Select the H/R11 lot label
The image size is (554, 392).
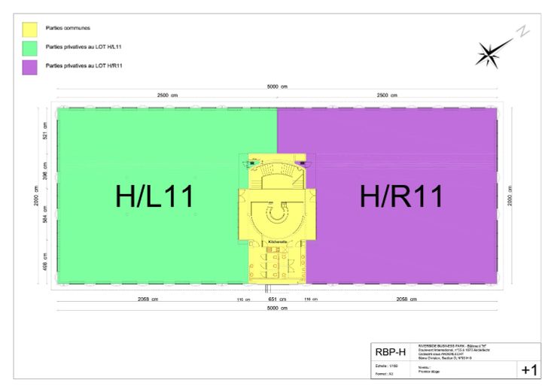(x=401, y=196)
